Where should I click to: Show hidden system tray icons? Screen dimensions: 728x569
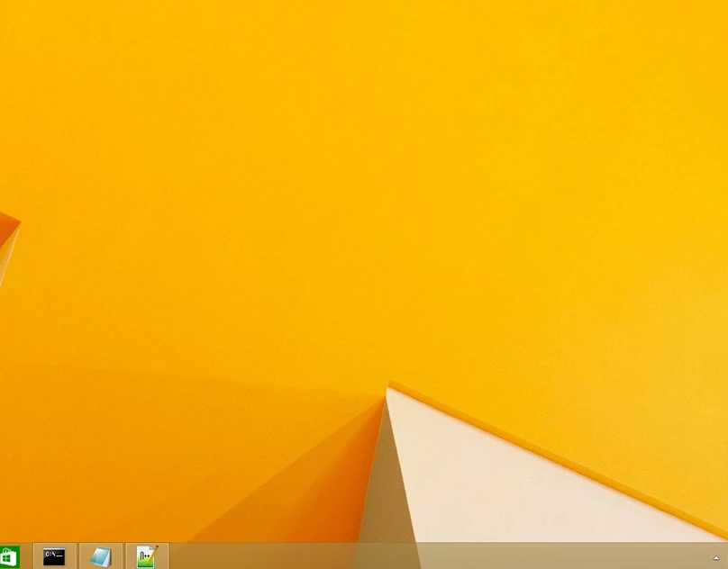click(x=716, y=558)
